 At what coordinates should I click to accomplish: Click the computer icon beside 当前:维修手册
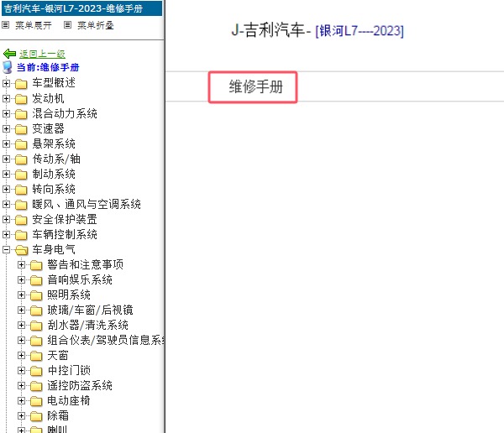8,67
